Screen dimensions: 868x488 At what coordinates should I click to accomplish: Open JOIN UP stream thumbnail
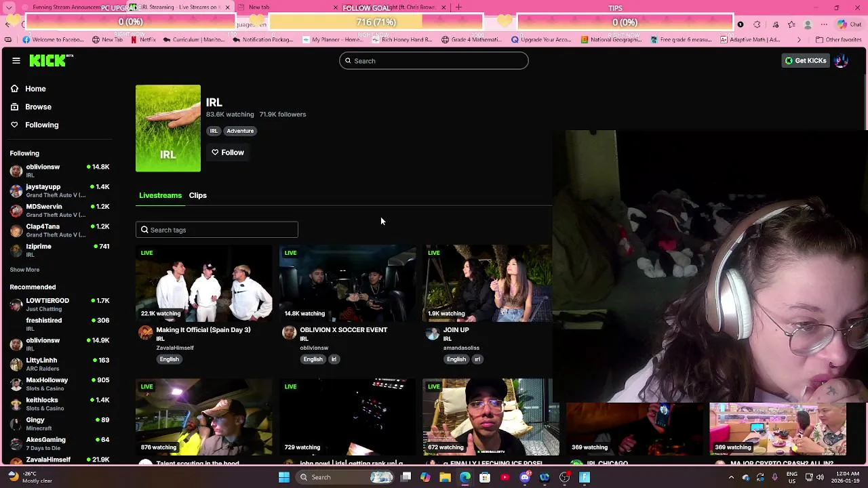488,283
